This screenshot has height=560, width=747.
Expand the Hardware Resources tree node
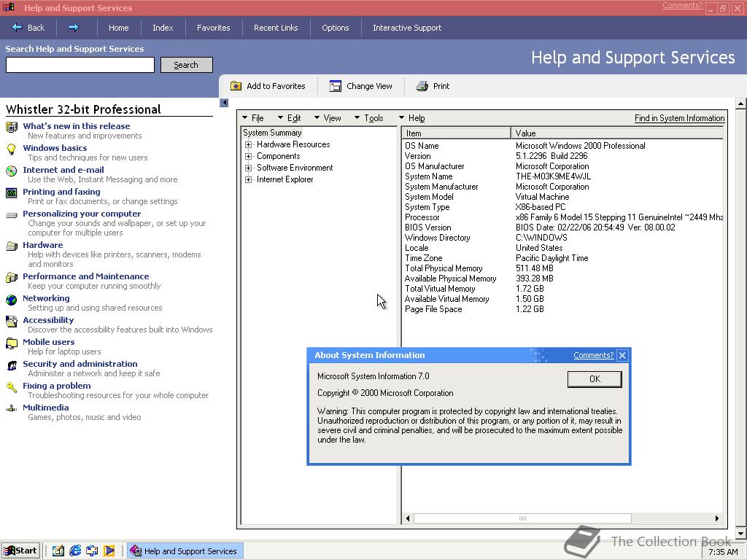tap(248, 144)
